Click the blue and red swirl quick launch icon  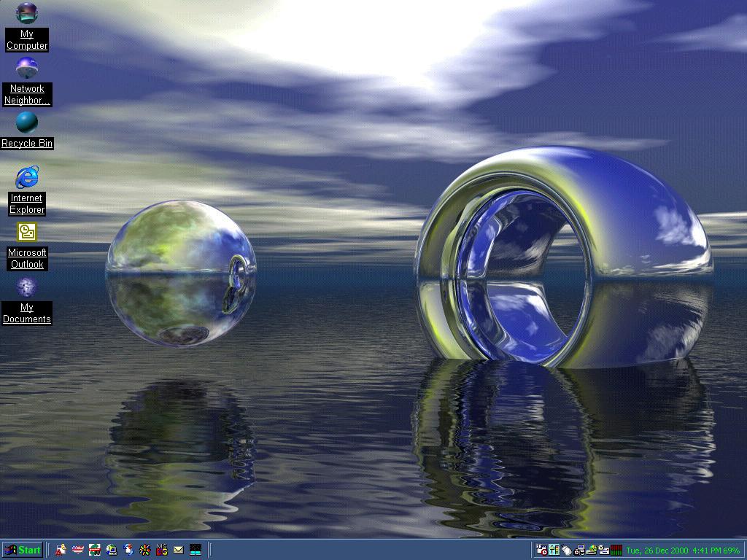tap(128, 550)
